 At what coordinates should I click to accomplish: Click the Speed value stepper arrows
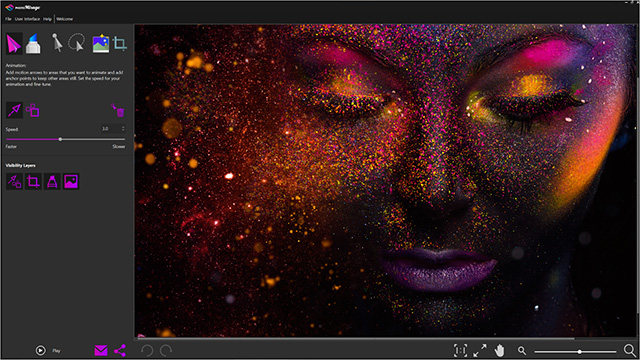click(x=123, y=129)
